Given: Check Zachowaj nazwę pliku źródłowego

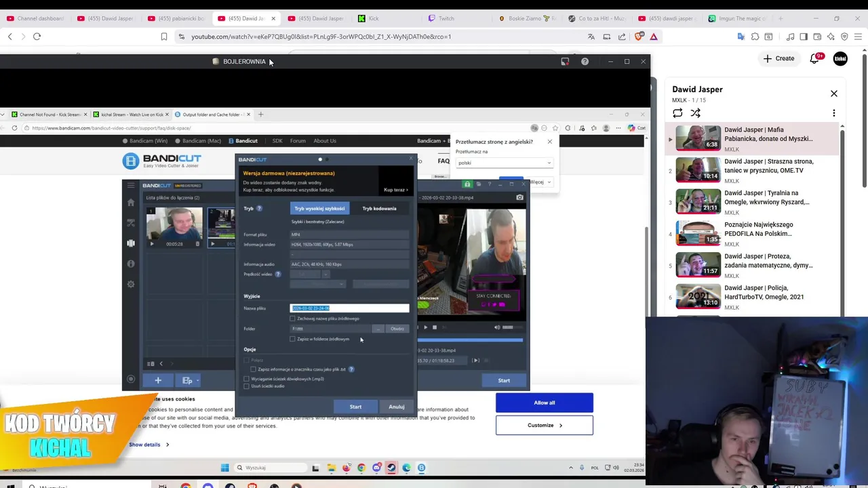Looking at the screenshot, I should (293, 319).
